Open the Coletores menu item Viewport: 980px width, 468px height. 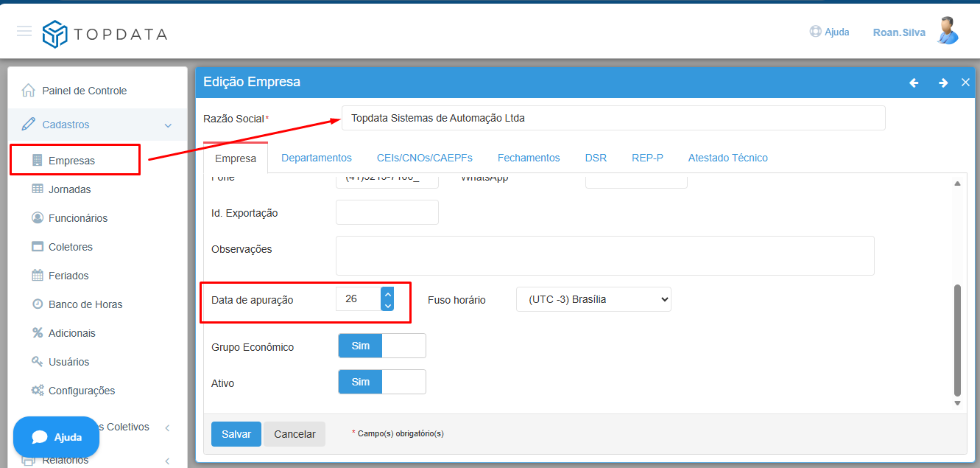coord(71,247)
